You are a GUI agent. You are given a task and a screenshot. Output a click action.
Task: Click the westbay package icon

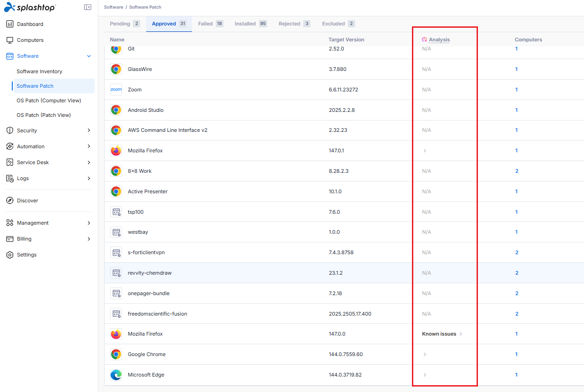(116, 232)
